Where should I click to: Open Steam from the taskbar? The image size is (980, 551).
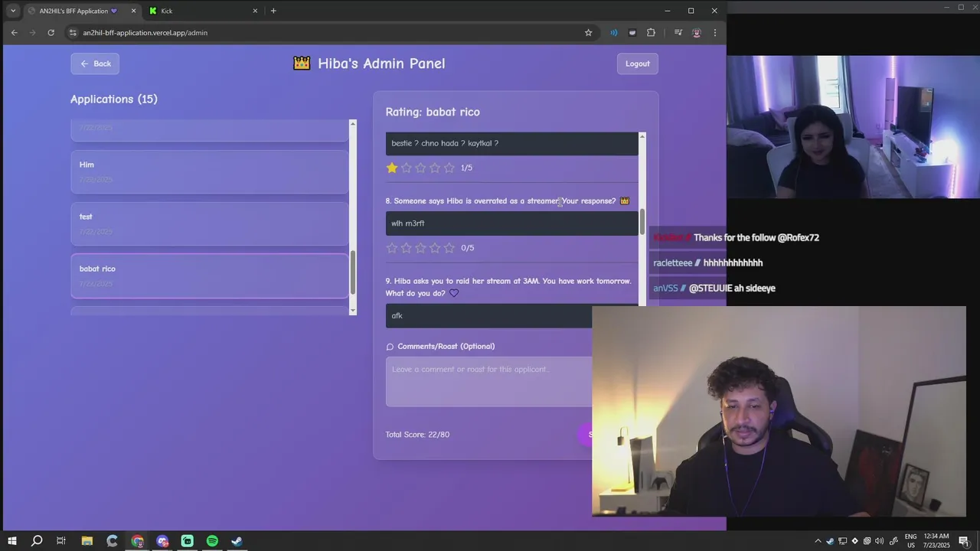(x=237, y=541)
